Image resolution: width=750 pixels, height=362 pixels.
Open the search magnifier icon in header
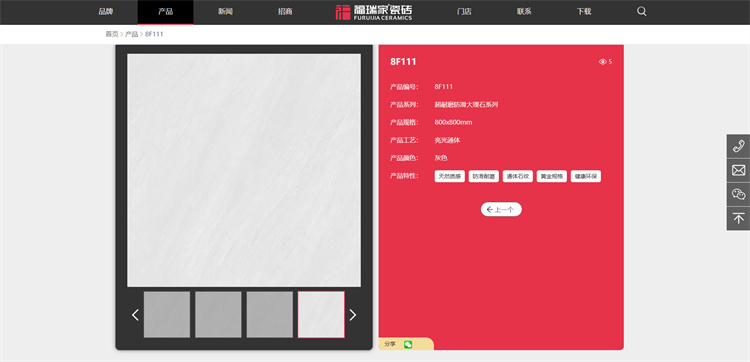(x=641, y=11)
